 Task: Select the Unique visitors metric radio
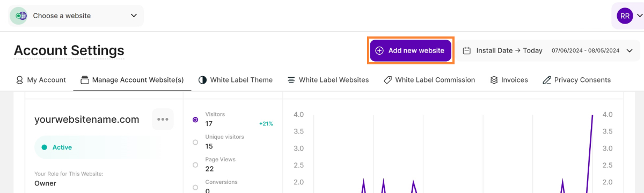195,142
